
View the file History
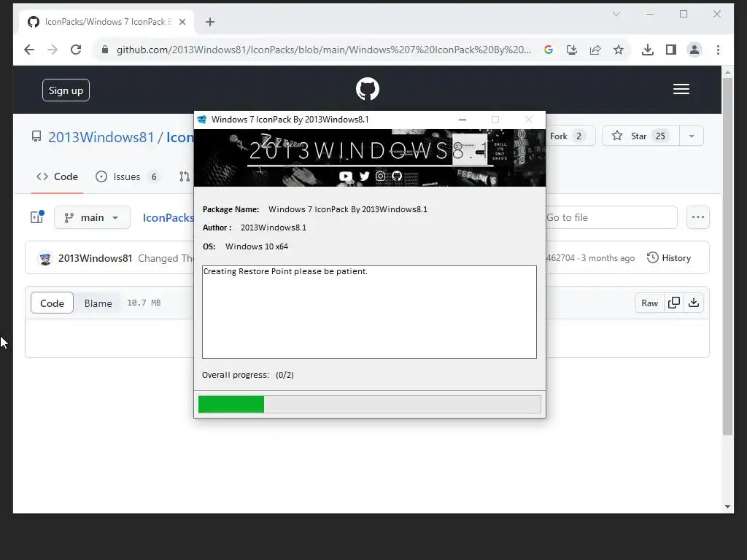pos(669,257)
